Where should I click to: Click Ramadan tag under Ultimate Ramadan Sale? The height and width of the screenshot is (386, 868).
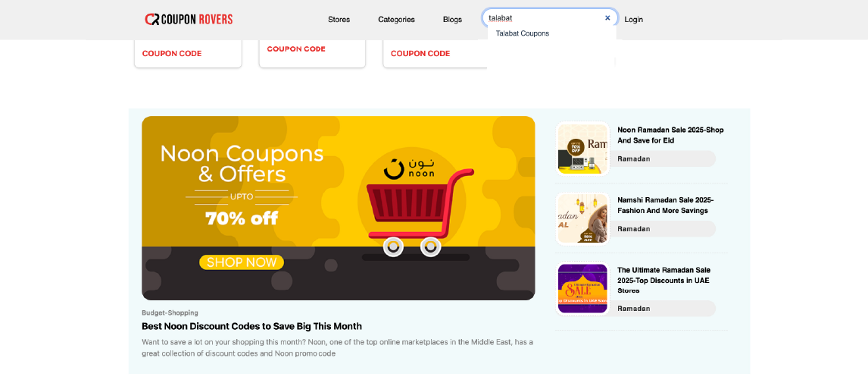coord(634,309)
